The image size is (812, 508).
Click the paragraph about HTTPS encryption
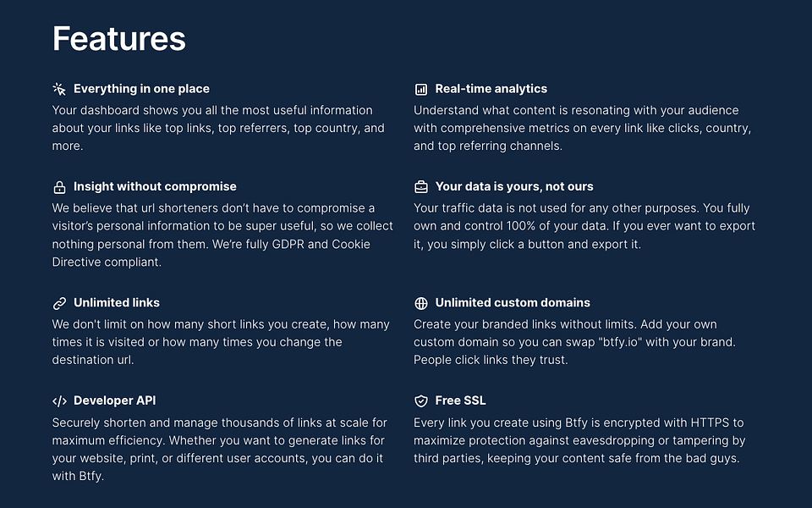click(x=579, y=440)
